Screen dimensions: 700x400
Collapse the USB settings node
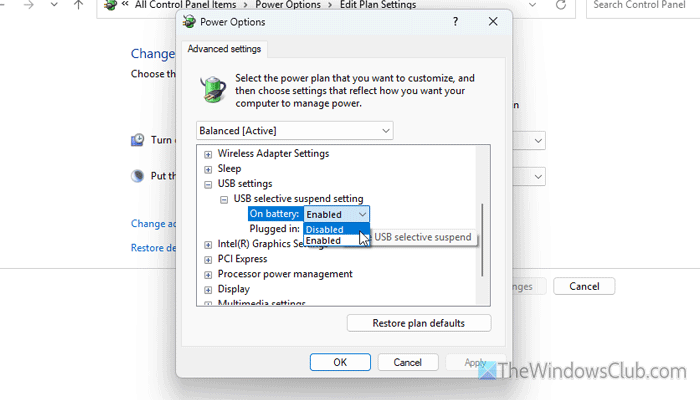208,184
